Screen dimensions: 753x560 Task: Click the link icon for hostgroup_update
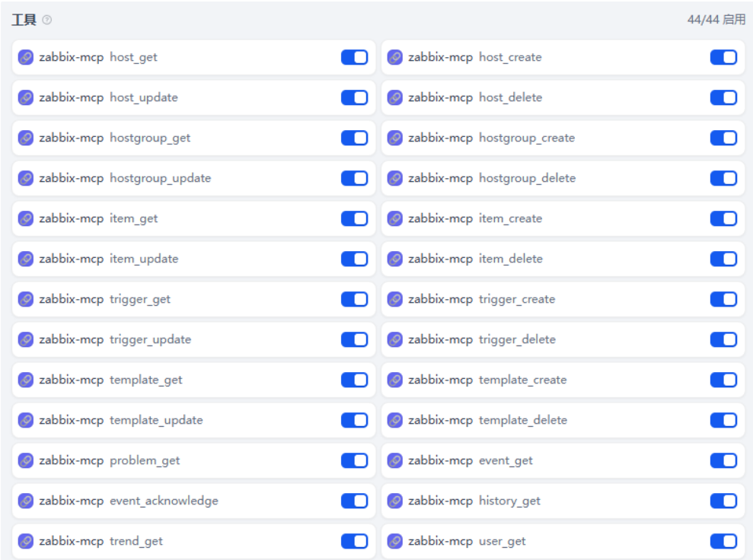25,178
